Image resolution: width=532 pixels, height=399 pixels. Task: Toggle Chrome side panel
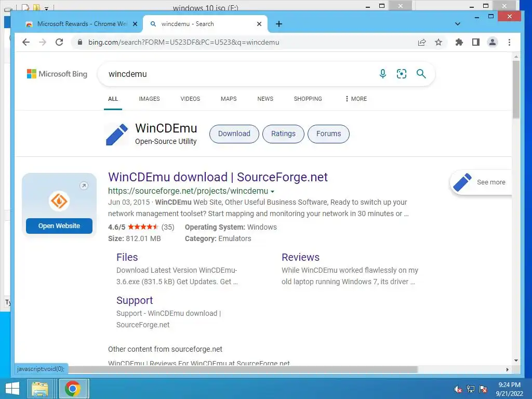[476, 42]
